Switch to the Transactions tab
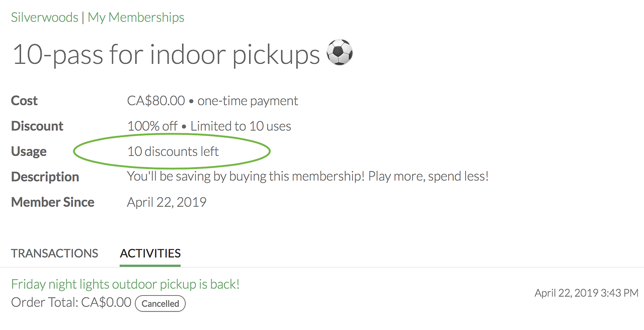 click(54, 253)
